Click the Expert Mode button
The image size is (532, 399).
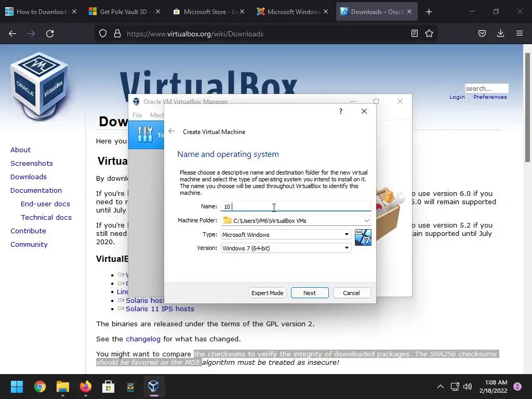(268, 293)
